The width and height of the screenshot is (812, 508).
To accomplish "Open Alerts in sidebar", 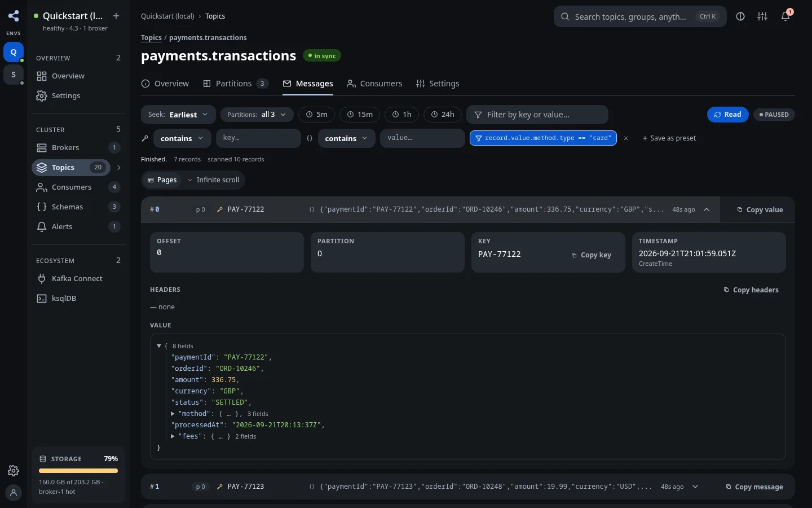I will point(78,226).
